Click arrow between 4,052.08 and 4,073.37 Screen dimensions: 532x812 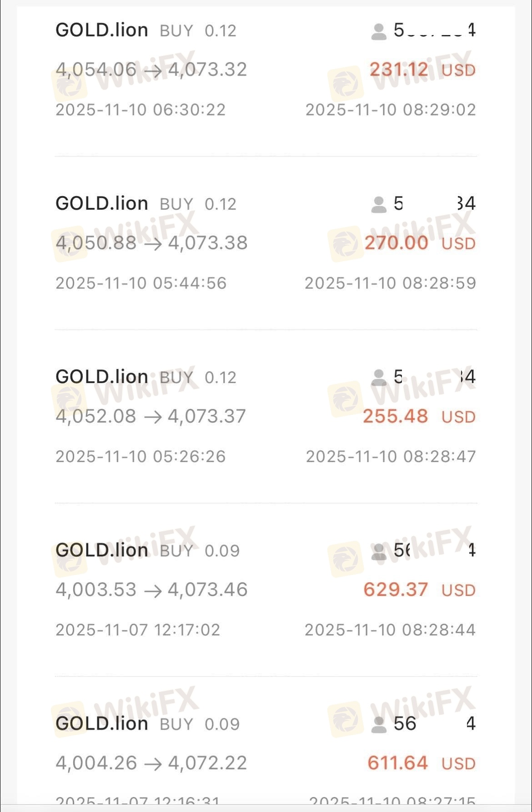click(152, 417)
